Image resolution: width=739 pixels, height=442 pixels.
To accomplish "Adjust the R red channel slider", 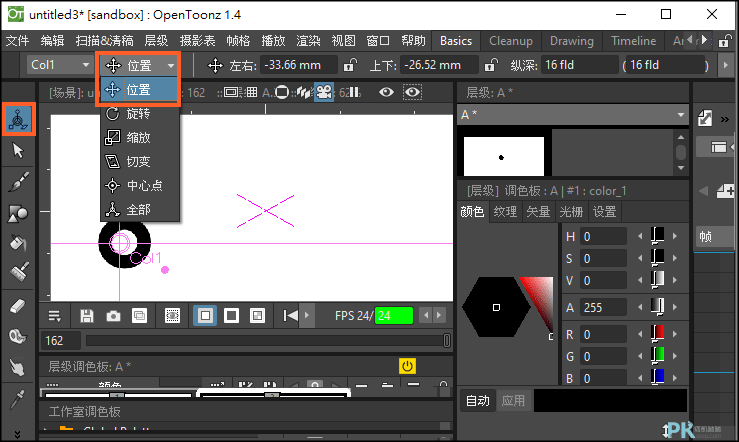I will (x=657, y=334).
